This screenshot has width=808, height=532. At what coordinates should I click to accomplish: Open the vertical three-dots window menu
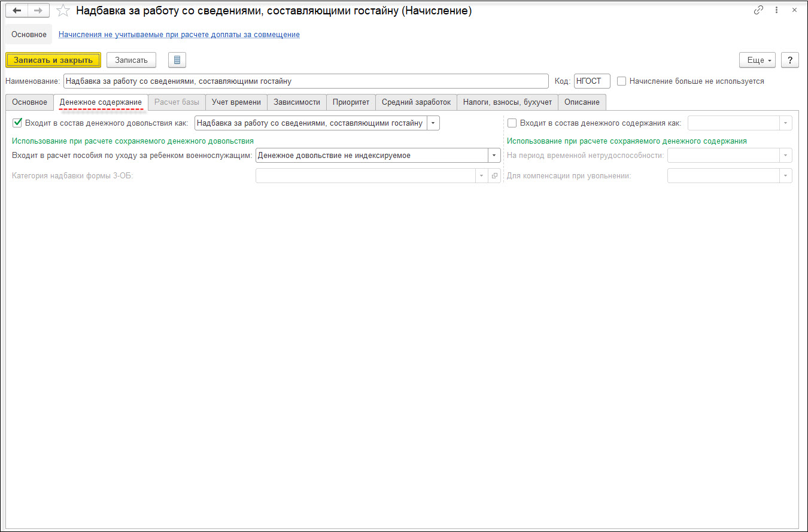pos(776,10)
